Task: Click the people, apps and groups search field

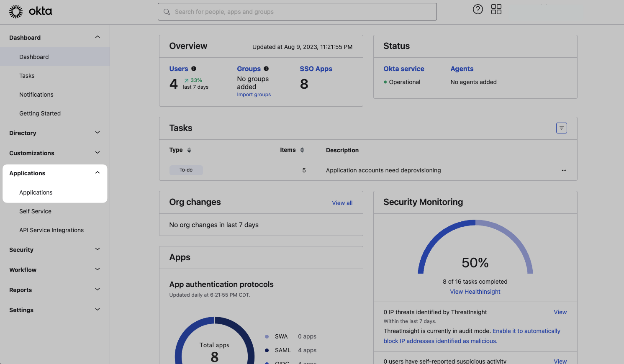Action: coord(297,12)
